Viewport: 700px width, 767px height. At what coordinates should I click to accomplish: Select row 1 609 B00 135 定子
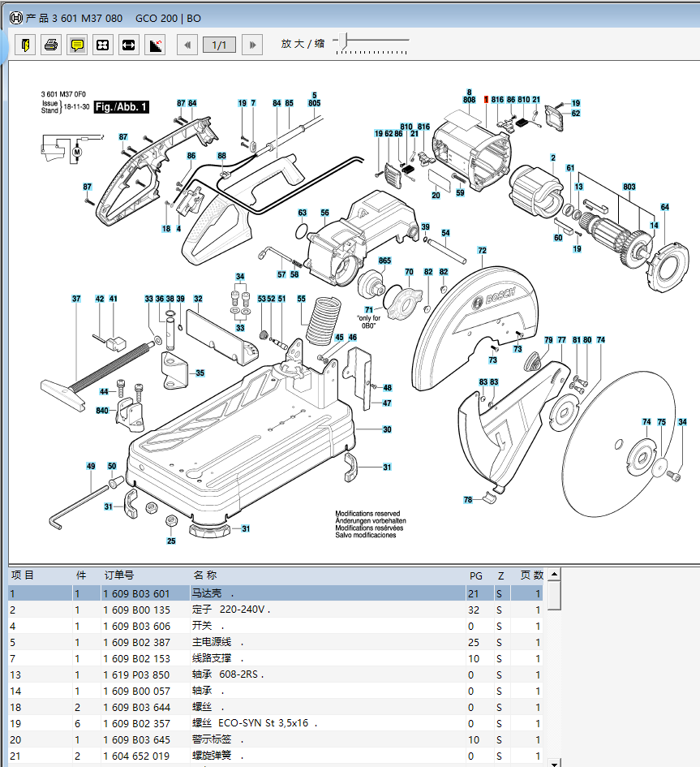point(275,610)
